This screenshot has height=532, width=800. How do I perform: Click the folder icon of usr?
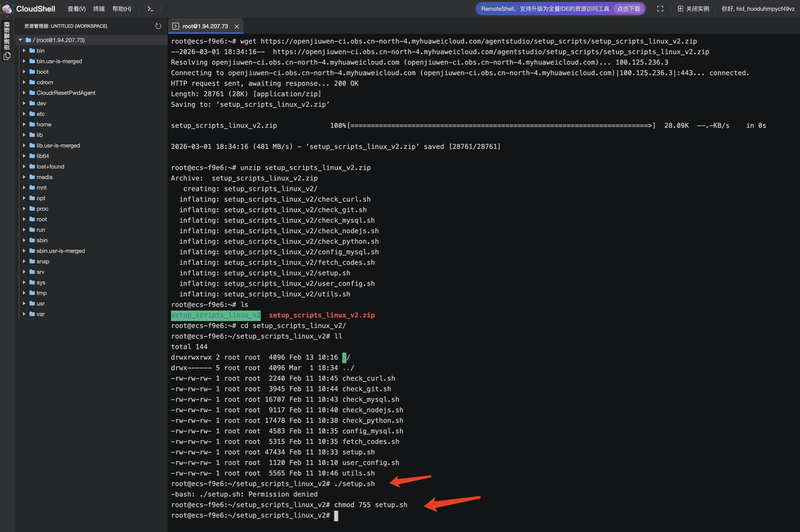click(x=32, y=303)
